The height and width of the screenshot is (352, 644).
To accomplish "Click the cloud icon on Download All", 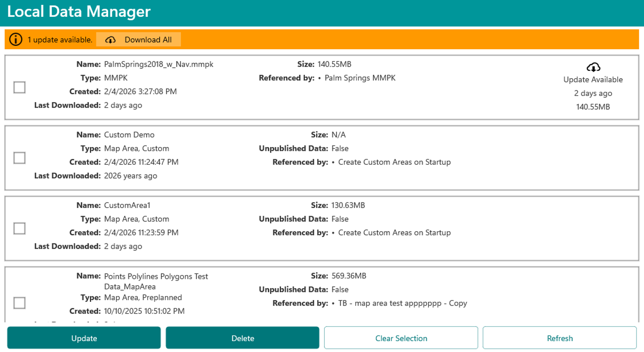I will point(111,40).
